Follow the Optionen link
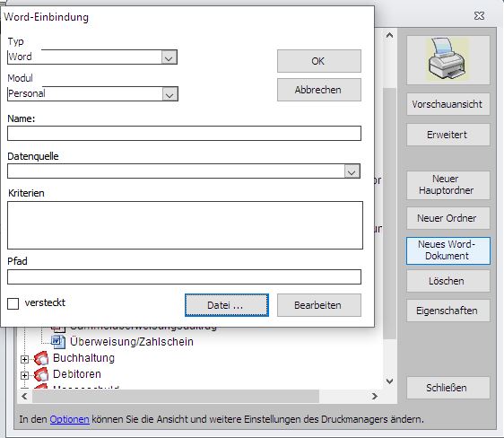 (x=69, y=419)
